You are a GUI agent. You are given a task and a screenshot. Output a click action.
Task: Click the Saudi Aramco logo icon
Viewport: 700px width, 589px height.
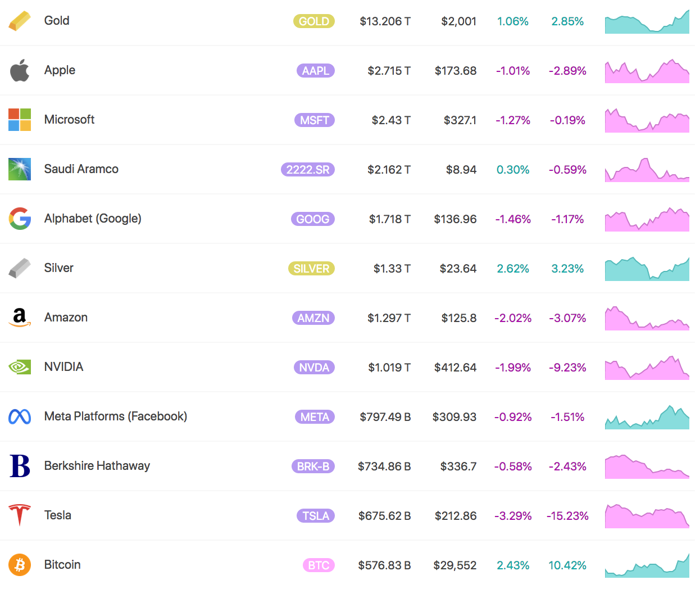click(20, 169)
